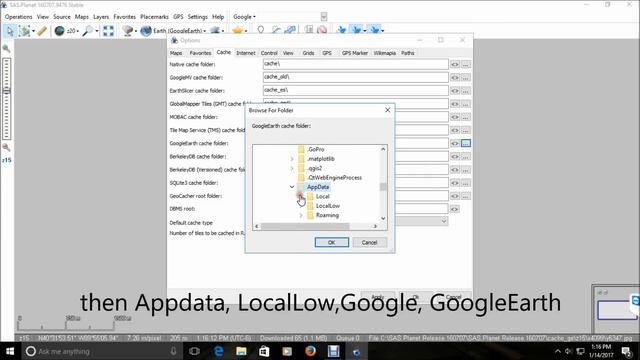Click the zoom in magnifier on left sidebar
Image resolution: width=640 pixels, height=360 pixels.
tap(6, 49)
